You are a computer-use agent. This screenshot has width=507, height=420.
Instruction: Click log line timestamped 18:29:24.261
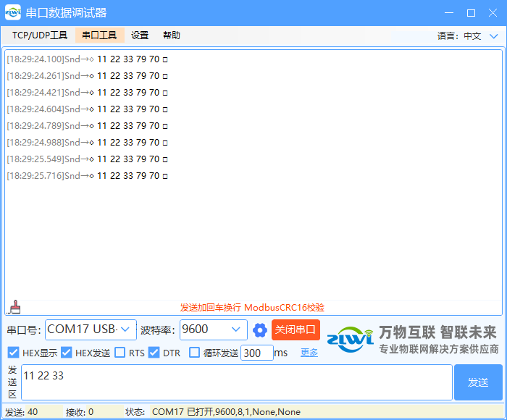click(88, 75)
